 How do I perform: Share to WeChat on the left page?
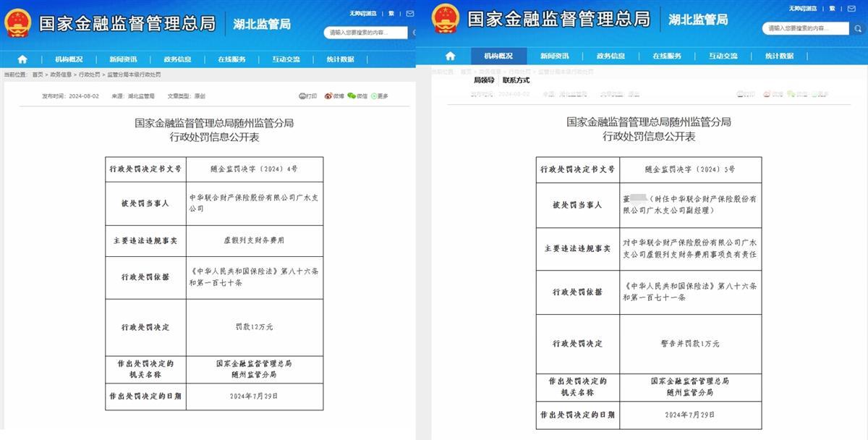click(x=357, y=96)
